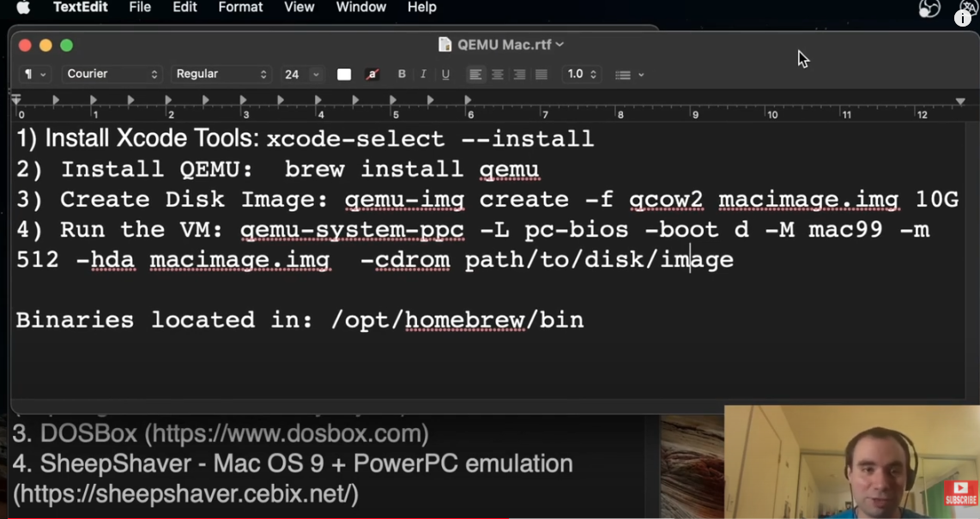Screen dimensions: 980x519
Task: Open the View menu
Action: coord(299,8)
